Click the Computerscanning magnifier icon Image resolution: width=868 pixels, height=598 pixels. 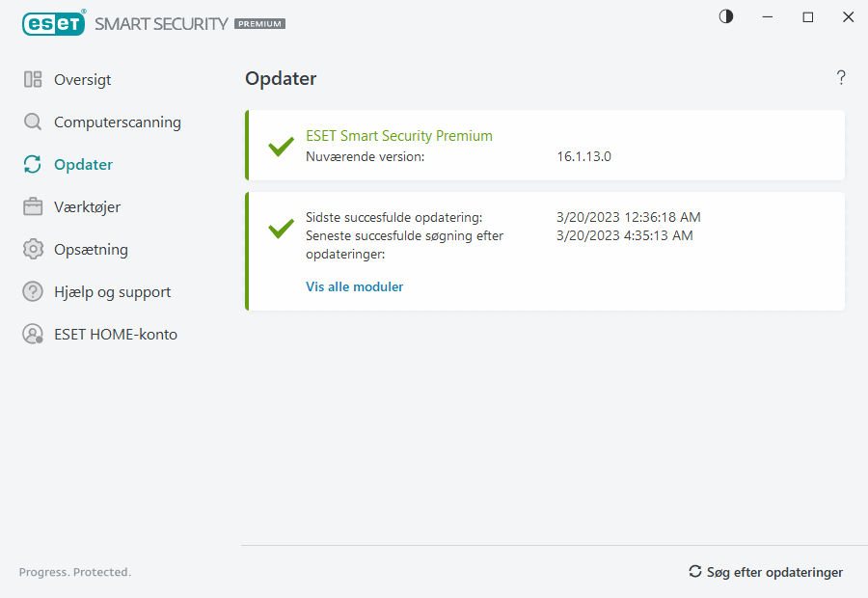click(x=33, y=122)
